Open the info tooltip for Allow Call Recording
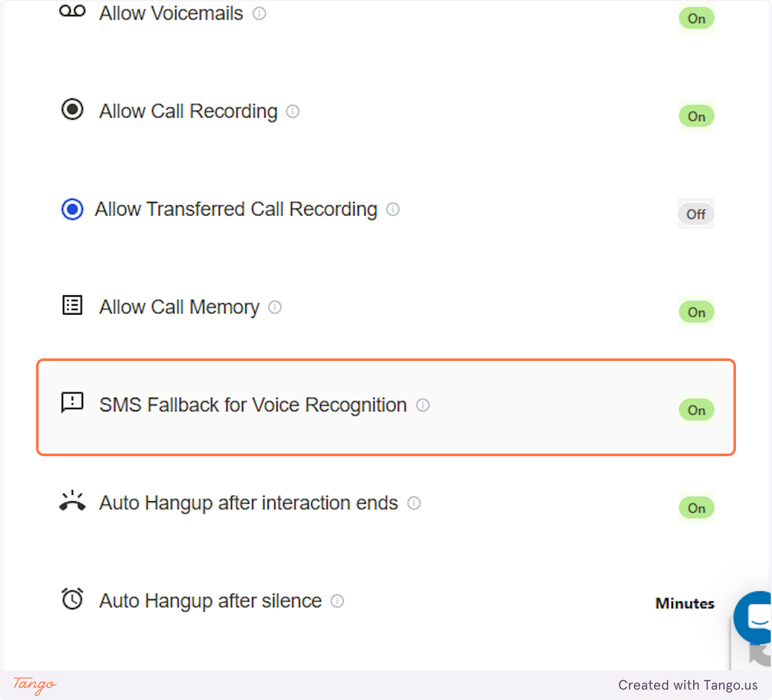Screen dimensions: 772x700 click(293, 111)
